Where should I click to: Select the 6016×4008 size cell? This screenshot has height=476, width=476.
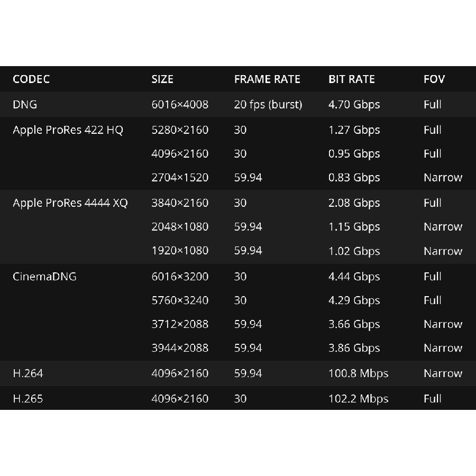coord(180,105)
